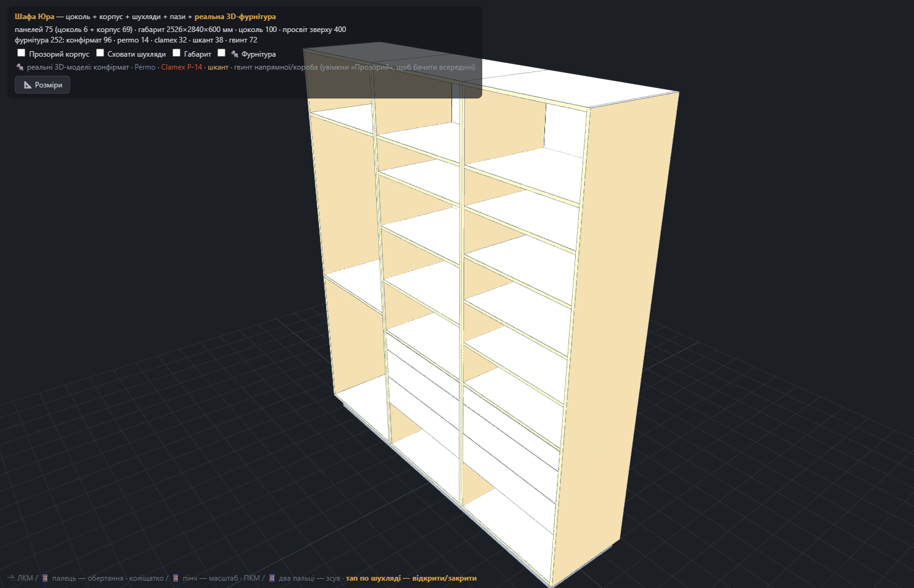Tick the Сховати шухляди checkbox
The height and width of the screenshot is (588, 914).
pos(100,53)
